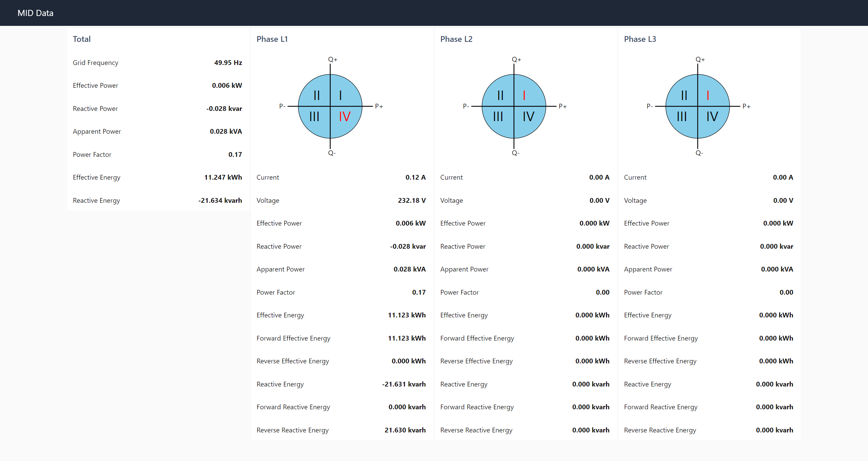
Task: Click the Grid Frequency value 49.95 Hz
Action: [228, 63]
